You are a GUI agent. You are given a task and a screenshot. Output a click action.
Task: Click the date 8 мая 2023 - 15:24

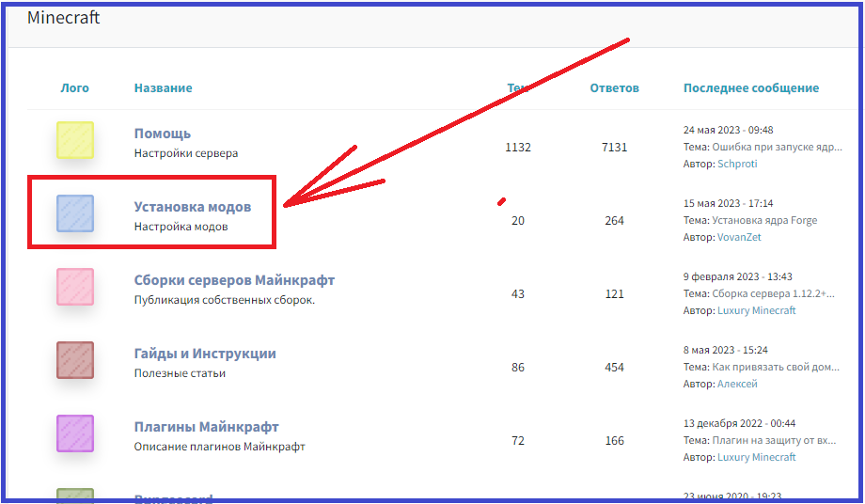(726, 350)
